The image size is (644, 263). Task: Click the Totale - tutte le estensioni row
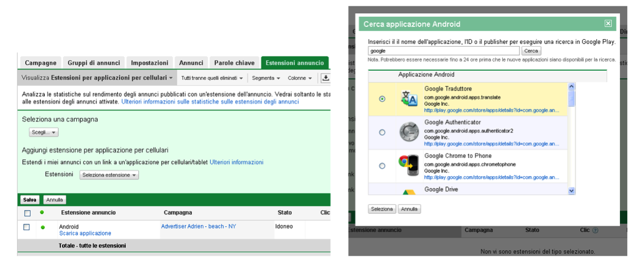point(174,246)
